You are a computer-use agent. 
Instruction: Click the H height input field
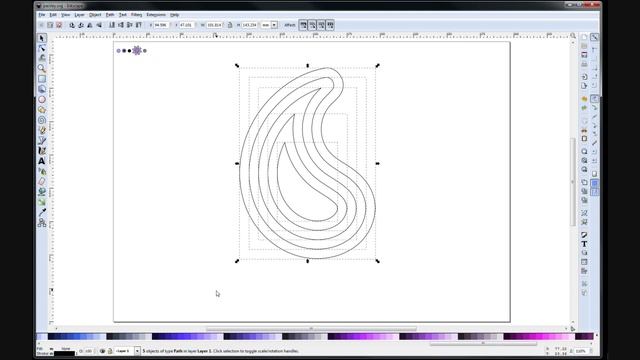pyautogui.click(x=249, y=25)
